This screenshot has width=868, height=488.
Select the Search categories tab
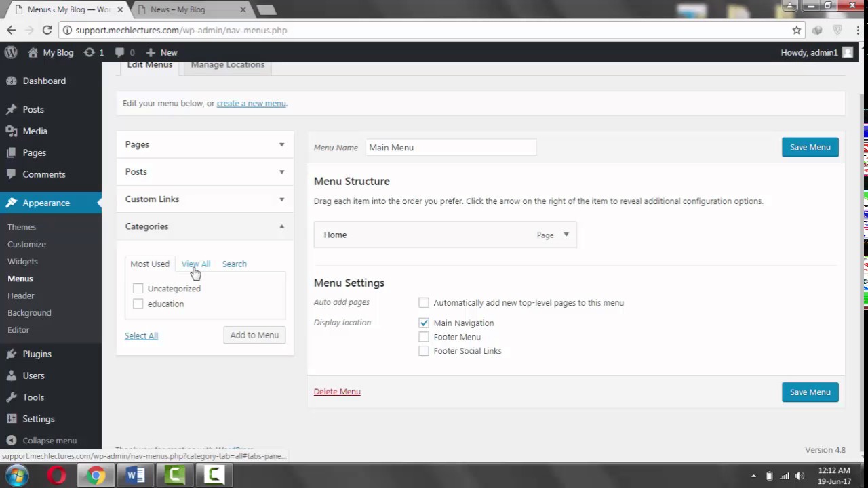click(235, 264)
